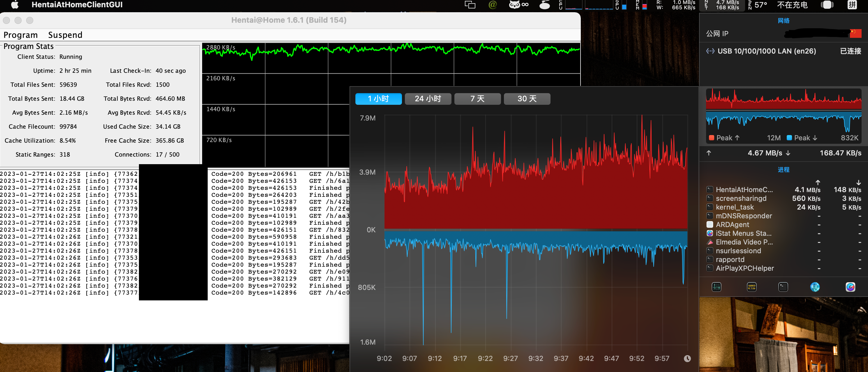Sort processes by upload arrow column
The image size is (868, 372).
(818, 182)
